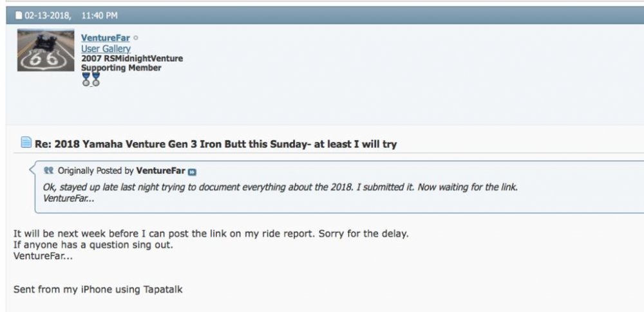Click the second reputation medal icon
The image size is (644, 312).
tap(96, 79)
